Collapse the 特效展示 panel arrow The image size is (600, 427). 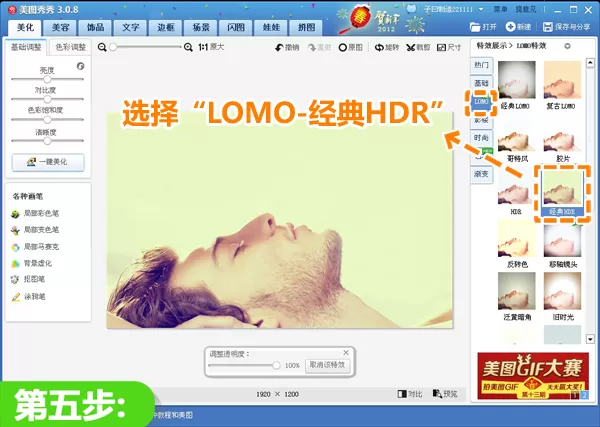(567, 46)
